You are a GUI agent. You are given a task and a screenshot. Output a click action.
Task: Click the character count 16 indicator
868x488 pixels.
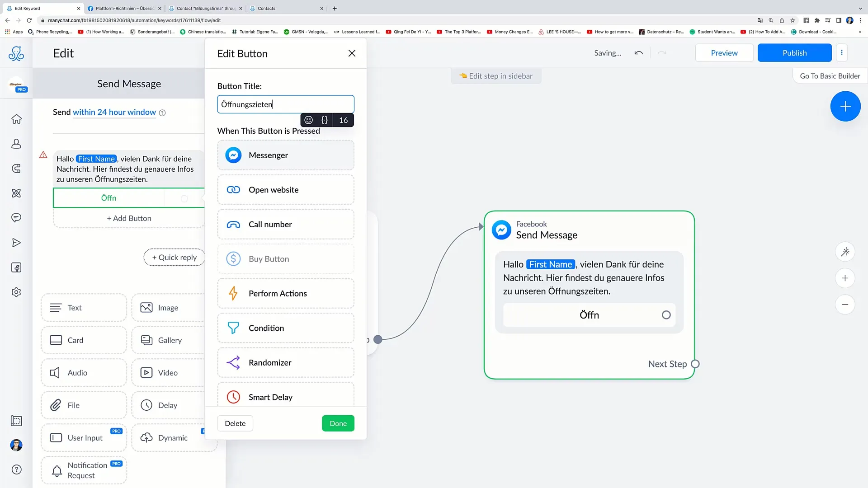tap(344, 119)
